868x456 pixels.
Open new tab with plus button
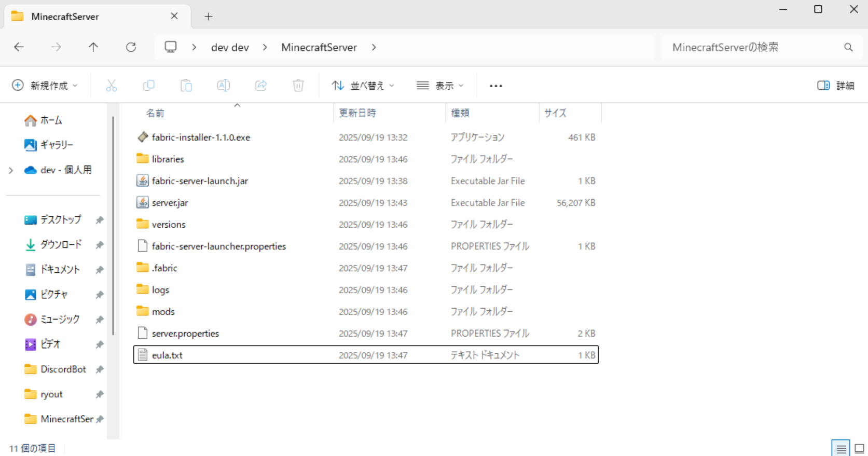208,17
